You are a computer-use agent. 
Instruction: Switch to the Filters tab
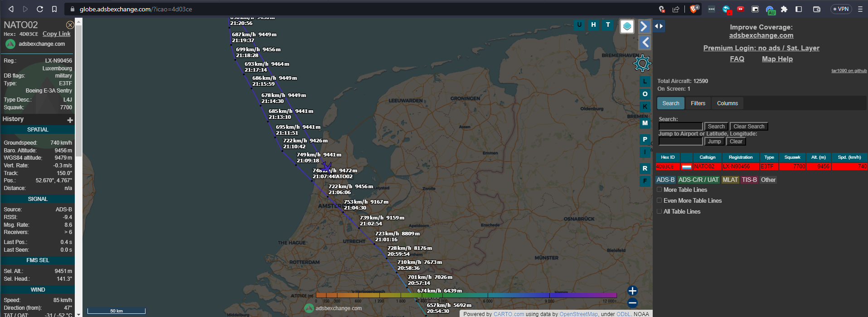coord(698,103)
